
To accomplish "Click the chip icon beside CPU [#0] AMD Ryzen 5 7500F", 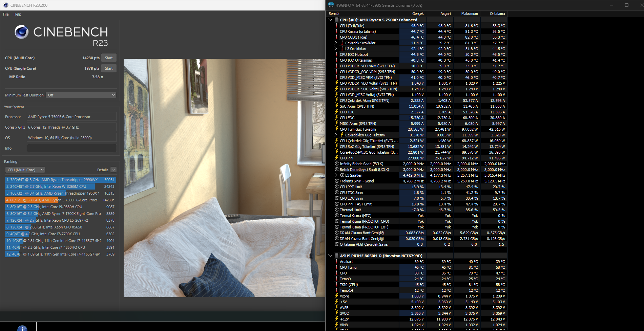I will click(337, 20).
